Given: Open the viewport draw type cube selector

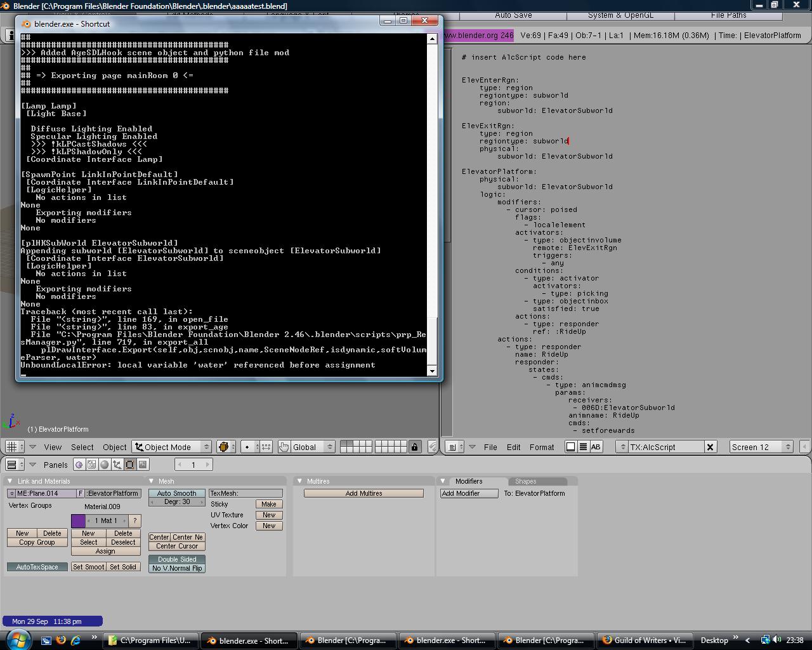Looking at the screenshot, I should tap(226, 447).
